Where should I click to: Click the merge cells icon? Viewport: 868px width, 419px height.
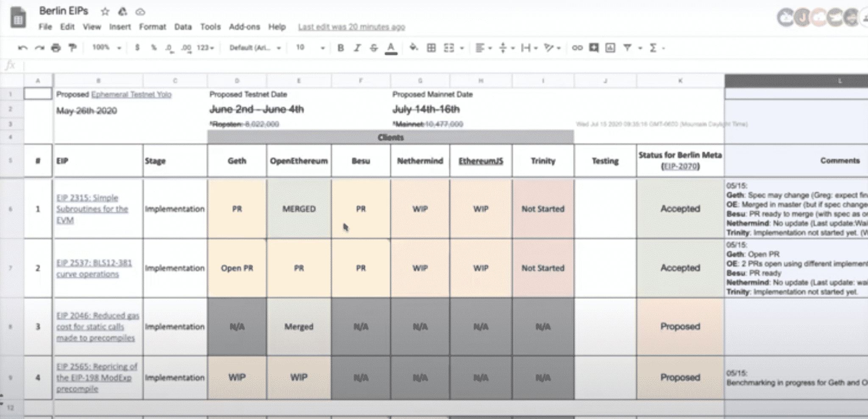tap(449, 48)
